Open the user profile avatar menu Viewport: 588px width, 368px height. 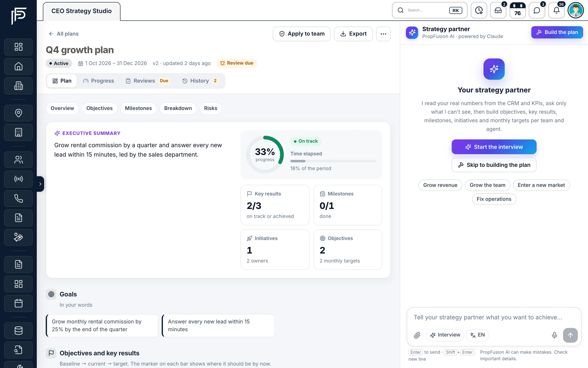576,10
